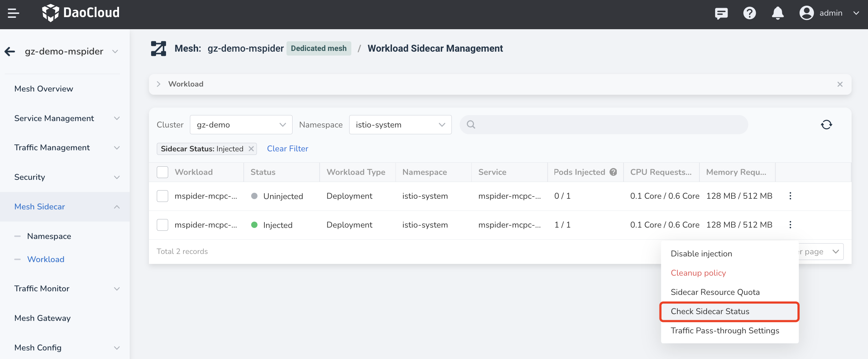Viewport: 868px width, 359px height.
Task: Check the Injected mspider-mcpc workload row
Action: pyautogui.click(x=162, y=225)
